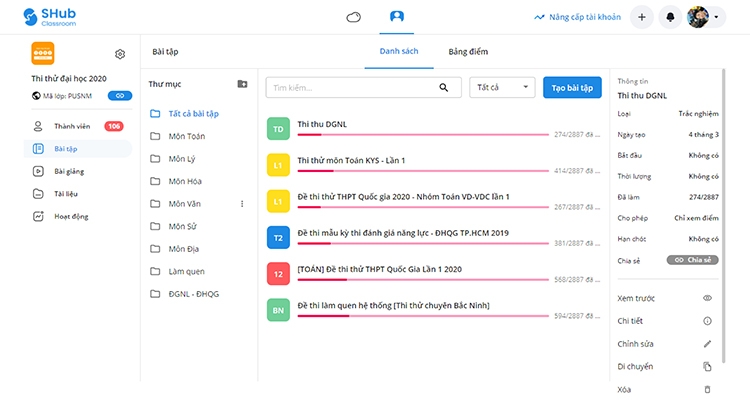
Task: Click Xem trước eye icon
Action: coord(707,298)
